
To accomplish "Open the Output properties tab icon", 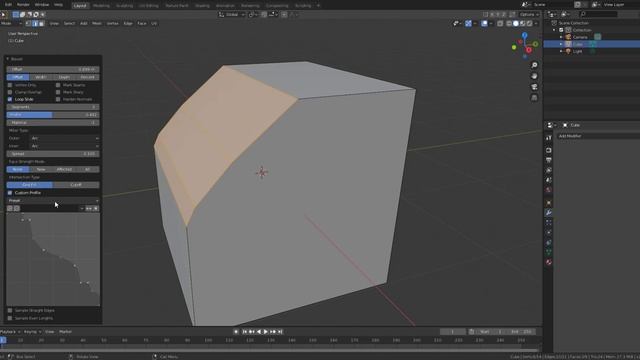I will (x=549, y=160).
